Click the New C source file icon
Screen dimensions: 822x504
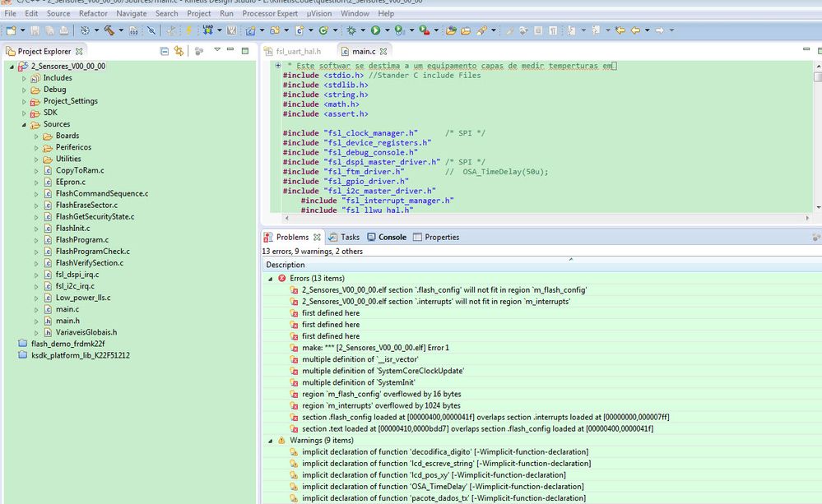(x=300, y=30)
